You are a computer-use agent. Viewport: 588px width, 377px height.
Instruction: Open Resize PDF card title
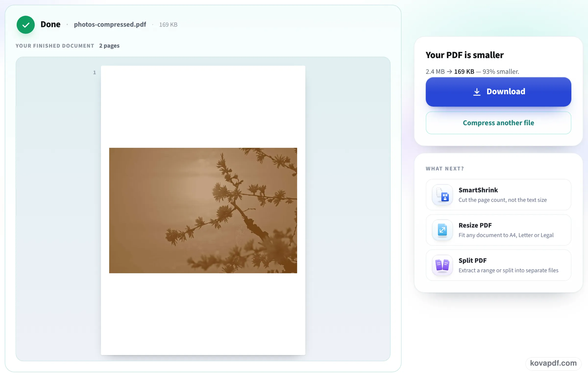pos(475,225)
